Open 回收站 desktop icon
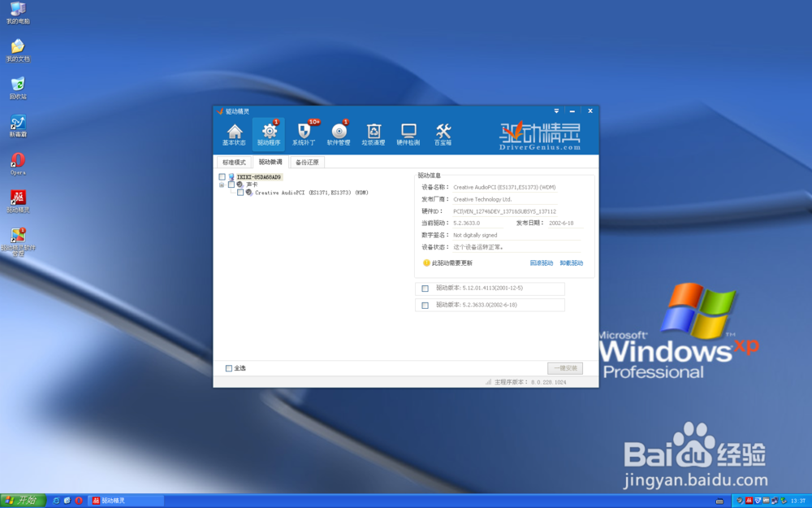 (x=18, y=88)
